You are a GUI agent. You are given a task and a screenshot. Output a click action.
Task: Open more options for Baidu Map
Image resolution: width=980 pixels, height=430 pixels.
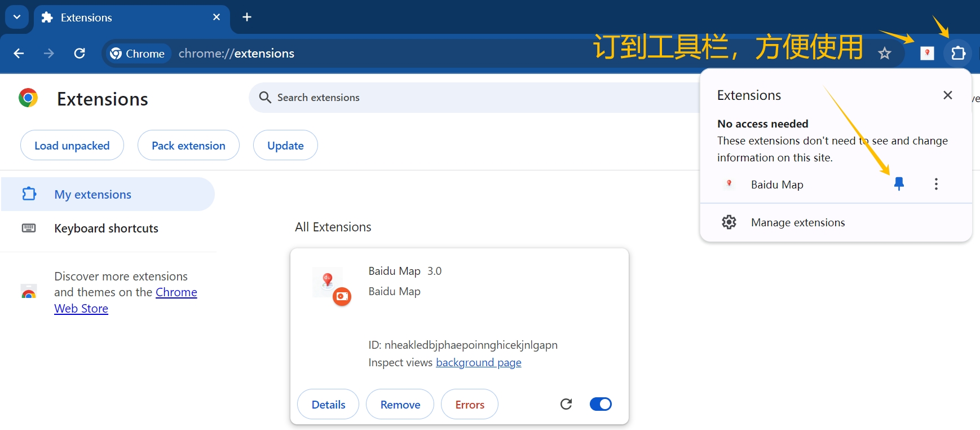(936, 184)
